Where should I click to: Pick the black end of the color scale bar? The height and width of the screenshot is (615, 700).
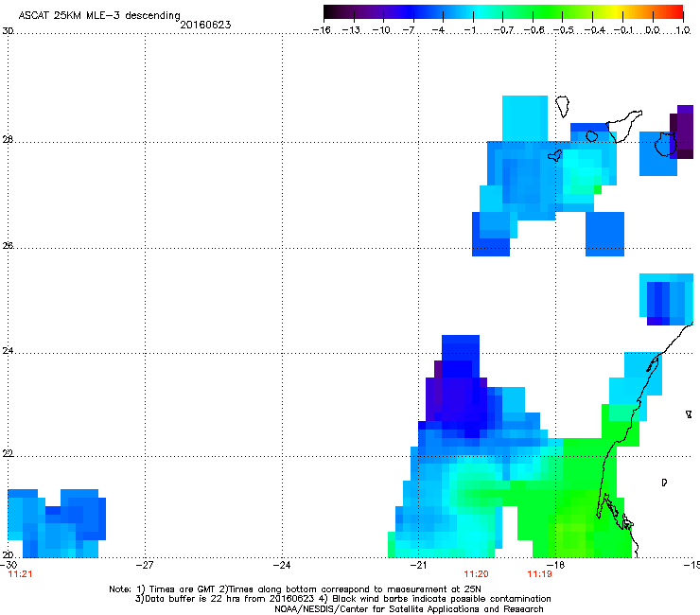click(329, 12)
